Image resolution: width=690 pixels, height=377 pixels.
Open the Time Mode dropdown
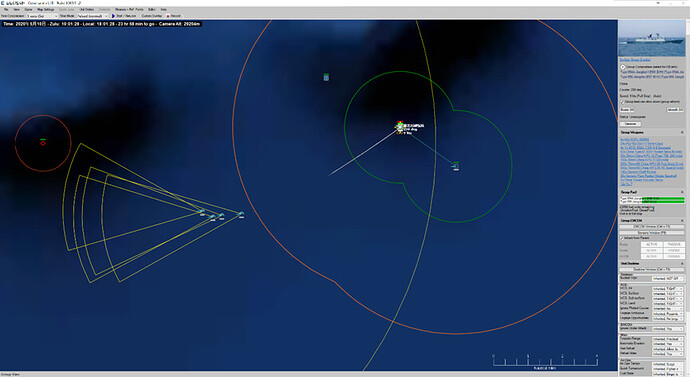pos(92,16)
